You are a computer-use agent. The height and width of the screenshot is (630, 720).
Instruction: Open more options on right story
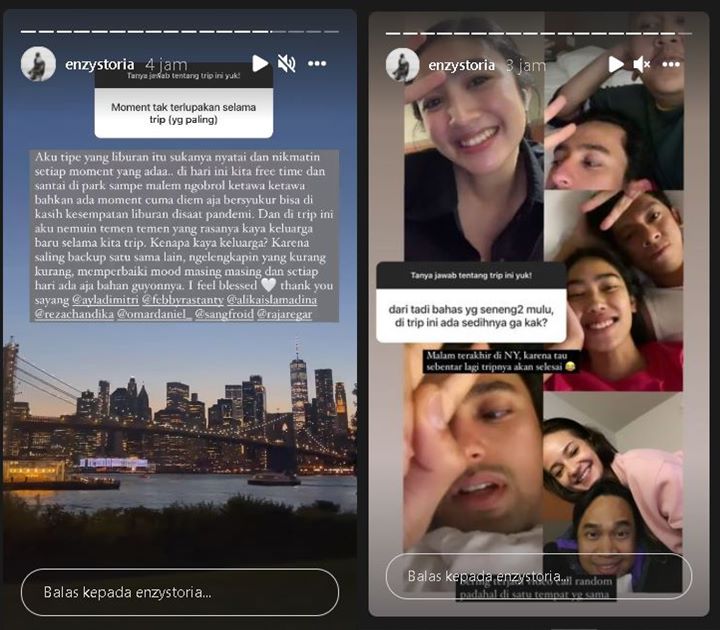(x=671, y=65)
